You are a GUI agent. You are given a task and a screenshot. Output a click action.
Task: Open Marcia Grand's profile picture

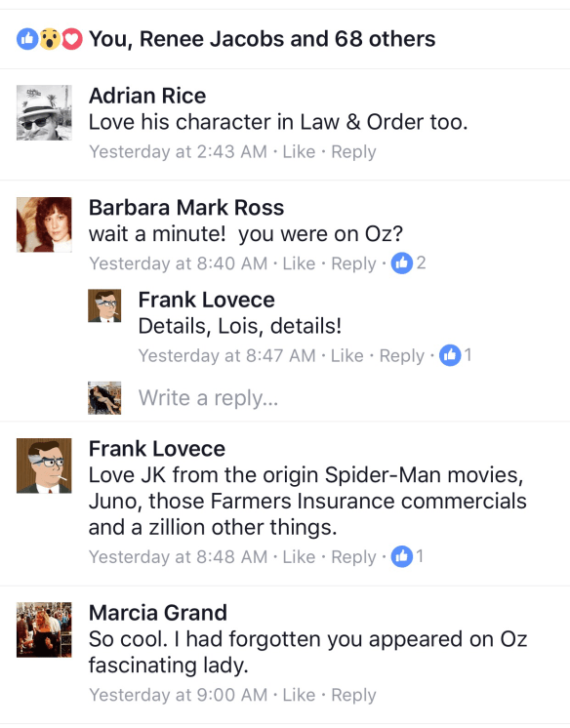(x=44, y=630)
